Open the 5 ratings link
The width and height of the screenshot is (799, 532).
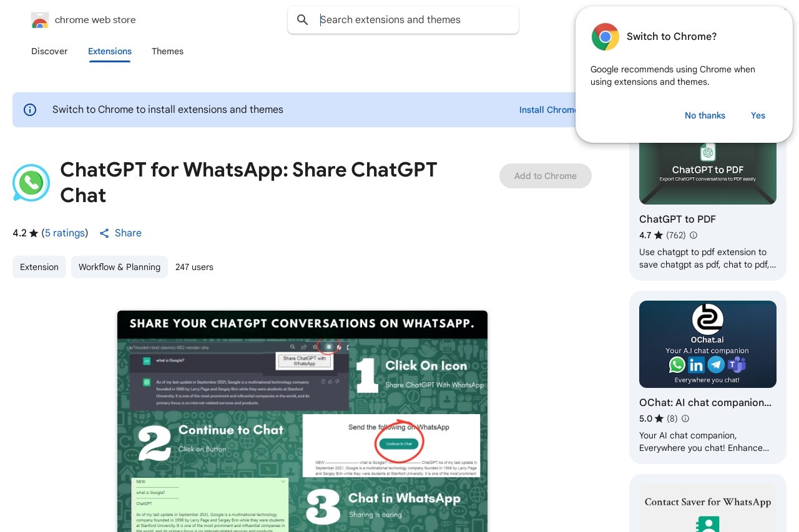tap(65, 233)
